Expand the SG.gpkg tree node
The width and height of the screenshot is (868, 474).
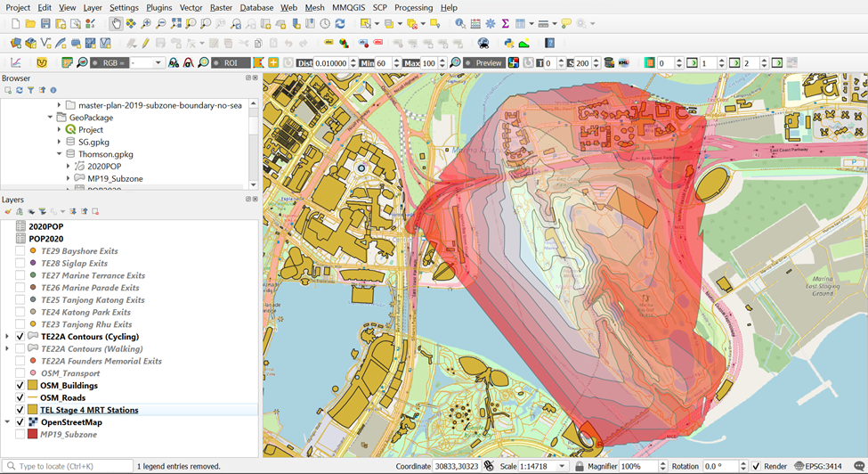pyautogui.click(x=60, y=142)
